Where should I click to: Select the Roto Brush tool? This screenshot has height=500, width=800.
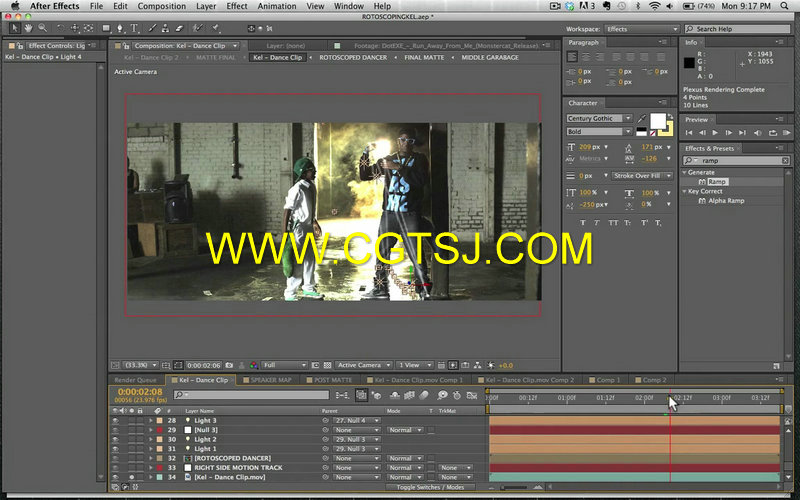[x=198, y=28]
